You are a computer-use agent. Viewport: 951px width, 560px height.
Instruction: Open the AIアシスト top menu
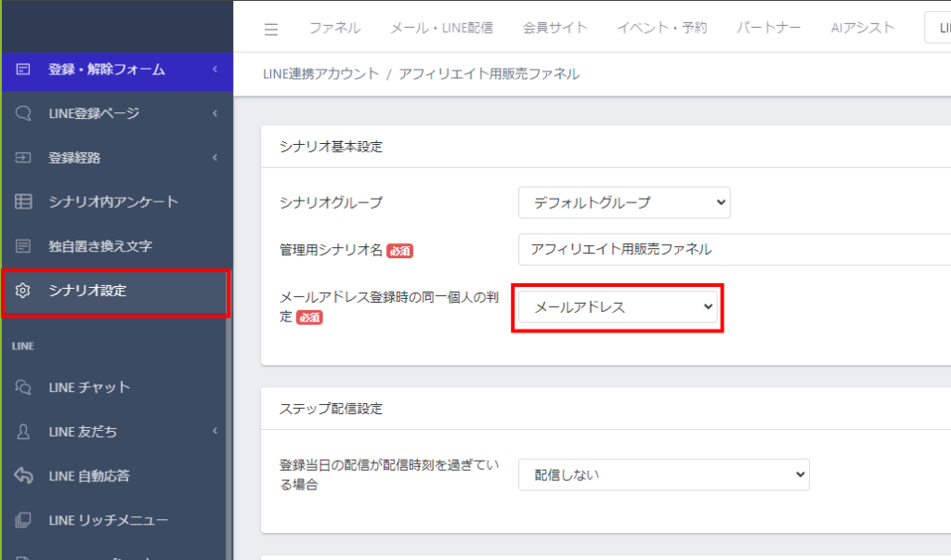click(863, 28)
